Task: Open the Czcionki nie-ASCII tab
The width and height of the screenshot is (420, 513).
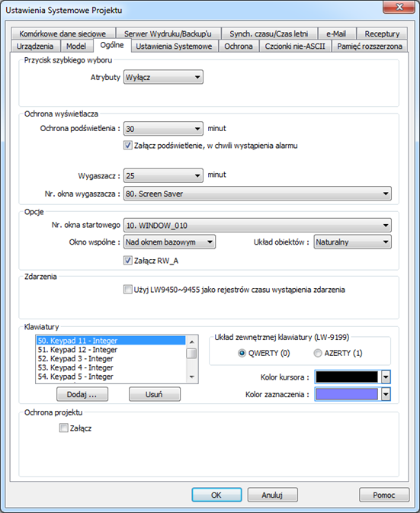Action: (x=295, y=46)
